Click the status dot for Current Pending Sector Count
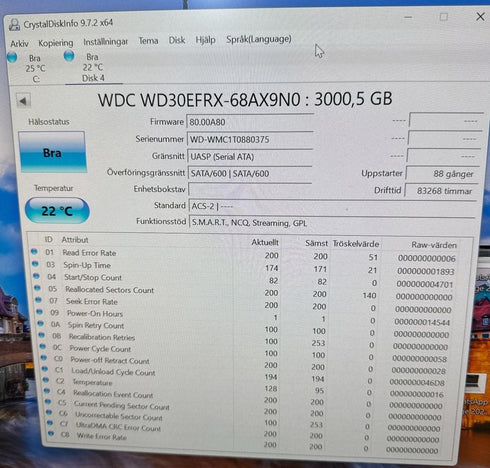Screen dimensions: 490x468 [48, 402]
